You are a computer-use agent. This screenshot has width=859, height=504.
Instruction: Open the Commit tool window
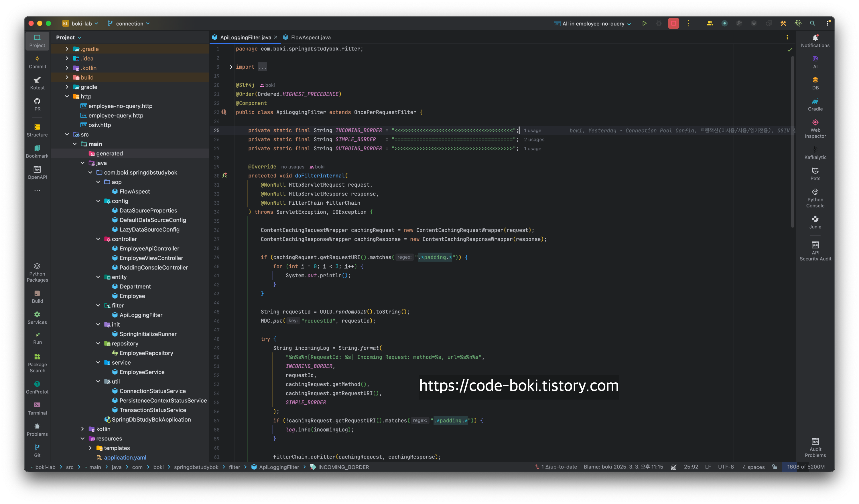tap(37, 62)
